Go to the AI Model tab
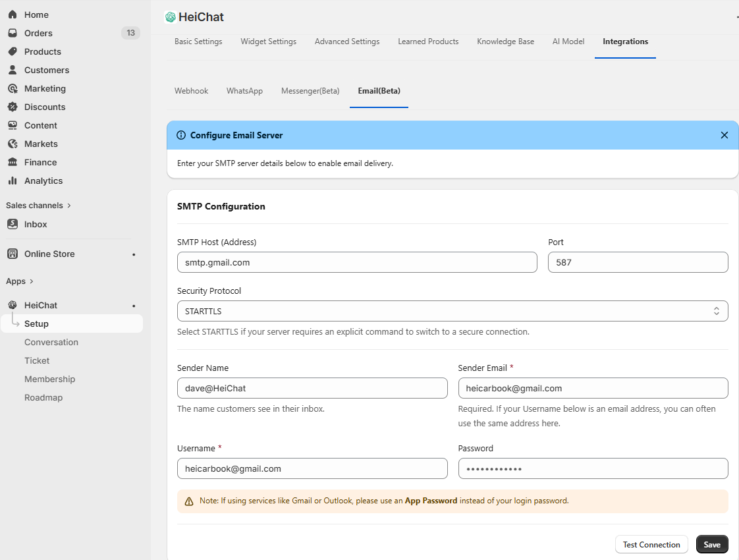739x560 pixels. point(568,42)
